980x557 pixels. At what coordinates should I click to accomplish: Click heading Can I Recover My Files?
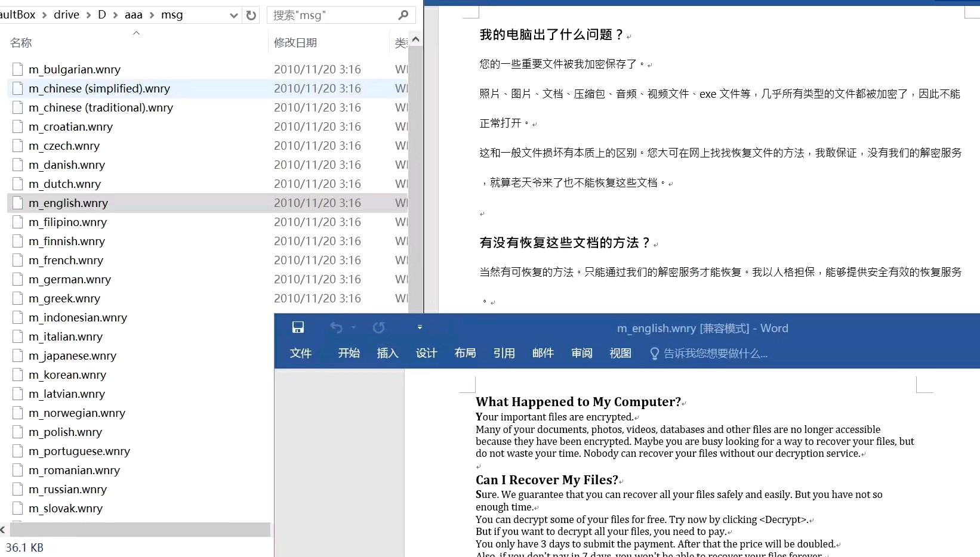(x=547, y=480)
